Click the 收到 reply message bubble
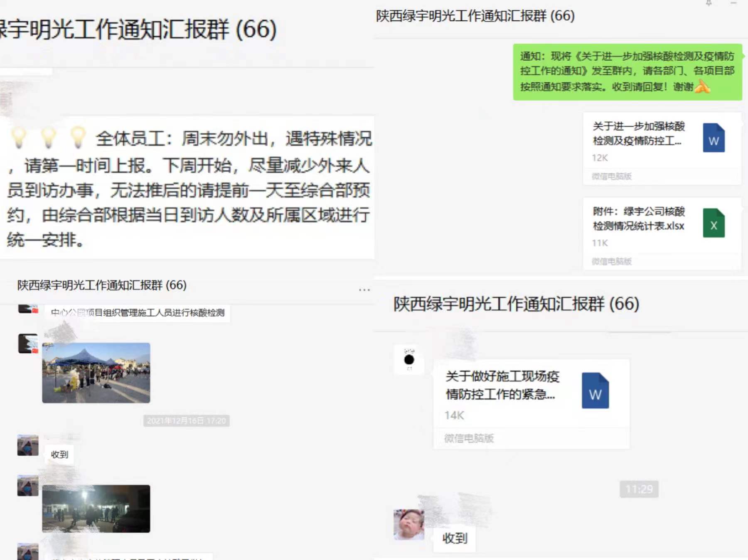 pos(454,538)
